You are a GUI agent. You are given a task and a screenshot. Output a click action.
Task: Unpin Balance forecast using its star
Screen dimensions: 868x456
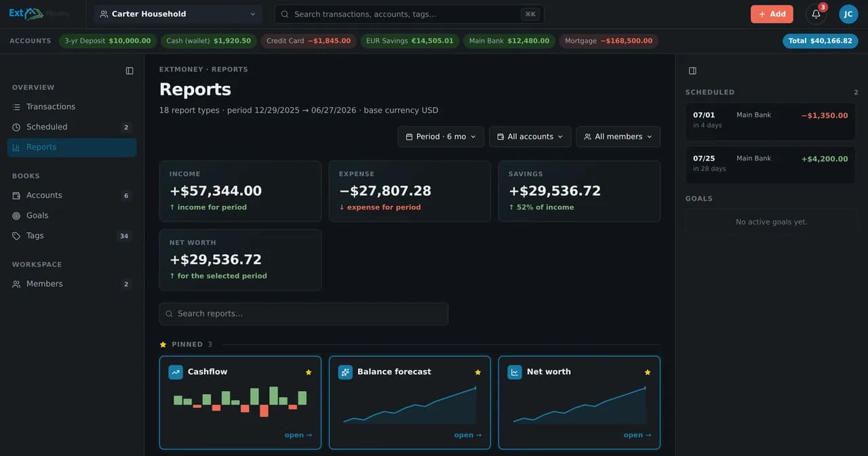(x=478, y=372)
